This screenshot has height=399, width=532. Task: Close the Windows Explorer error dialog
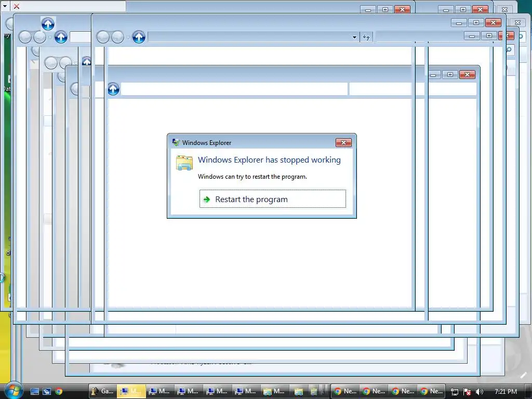[343, 142]
